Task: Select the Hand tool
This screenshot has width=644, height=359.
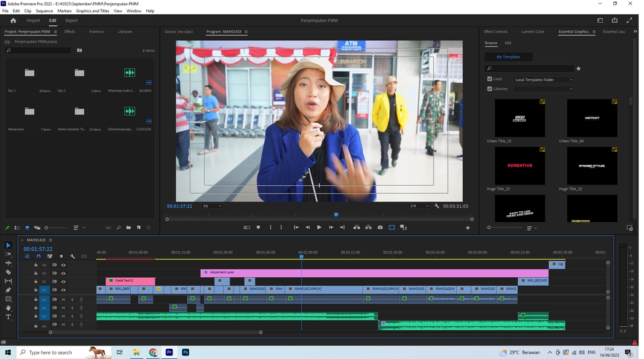Action: click(x=8, y=307)
